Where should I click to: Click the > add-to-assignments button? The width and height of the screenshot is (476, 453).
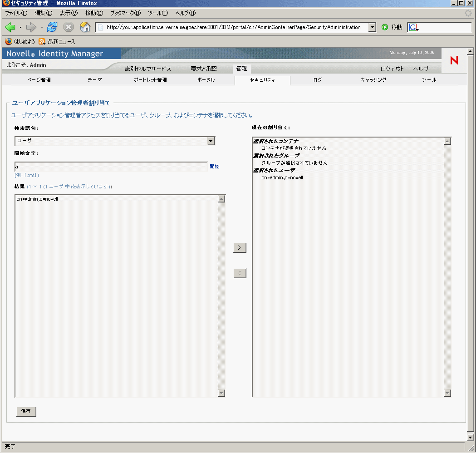pyautogui.click(x=240, y=248)
